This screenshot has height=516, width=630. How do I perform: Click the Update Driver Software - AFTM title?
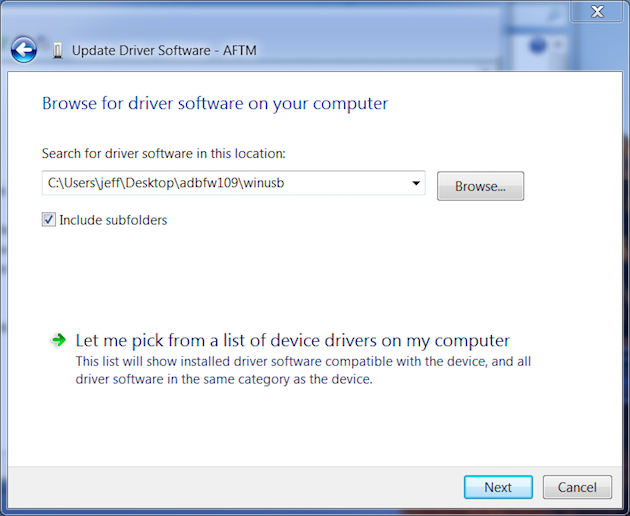[164, 51]
